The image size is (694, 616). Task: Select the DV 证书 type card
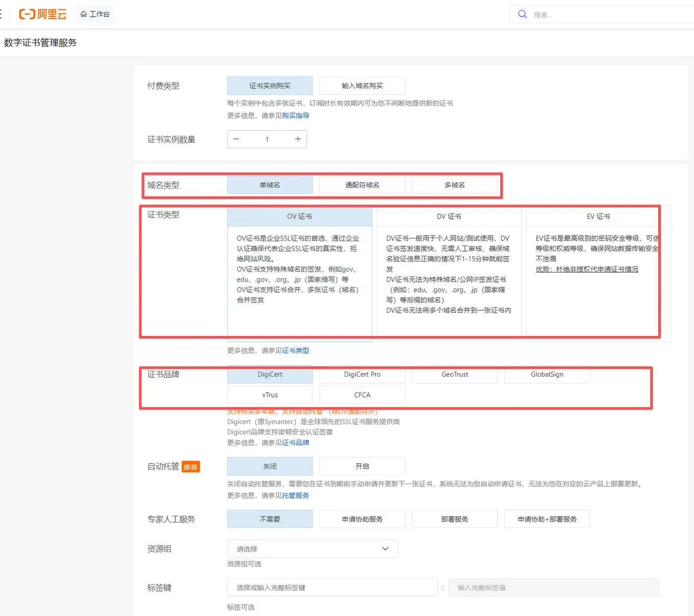click(x=449, y=275)
